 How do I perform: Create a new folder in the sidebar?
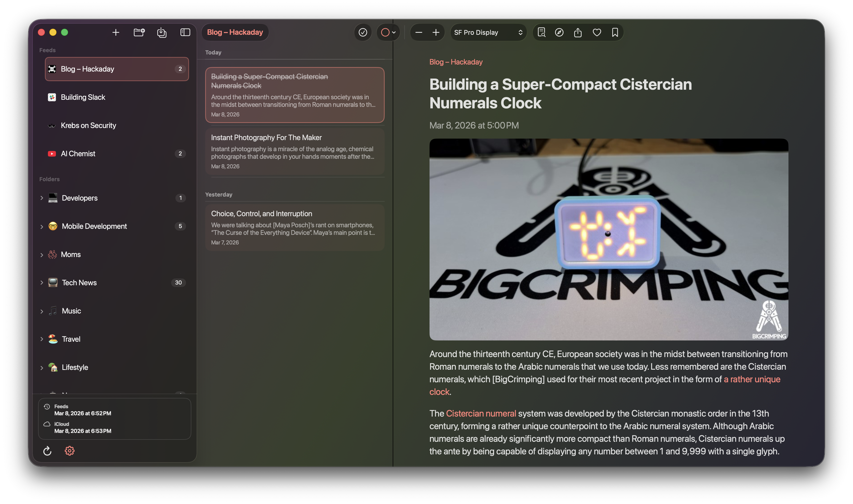click(x=139, y=32)
